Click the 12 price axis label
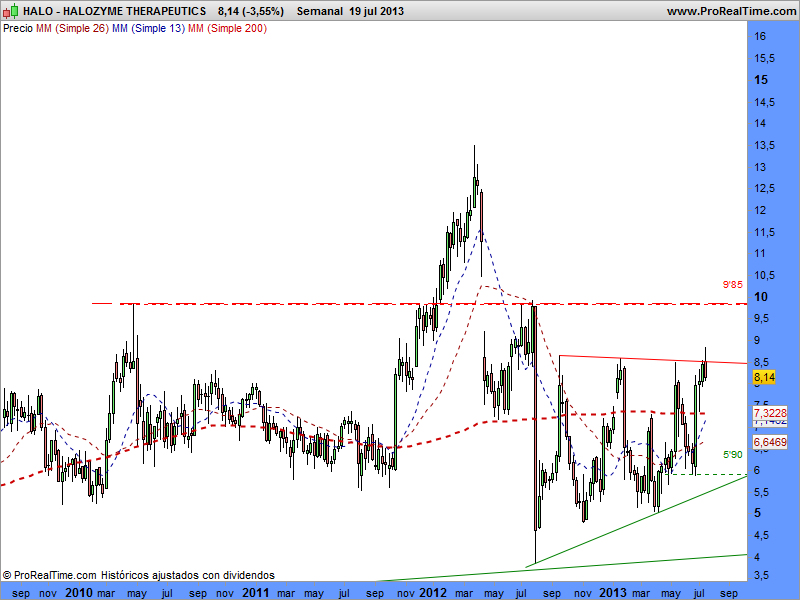Viewport: 800px width, 600px height. coord(760,210)
